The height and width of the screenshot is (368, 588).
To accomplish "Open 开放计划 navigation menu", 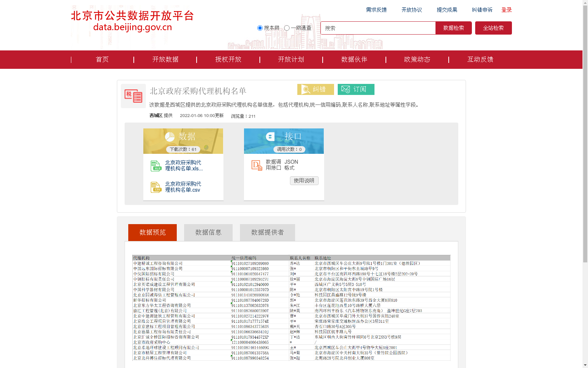I will point(291,60).
